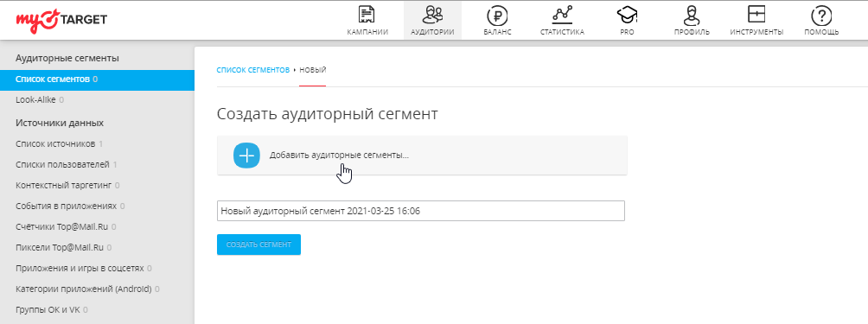Click the Аудиторные сегменты sidebar heading
The width and height of the screenshot is (868, 324).
(x=67, y=58)
